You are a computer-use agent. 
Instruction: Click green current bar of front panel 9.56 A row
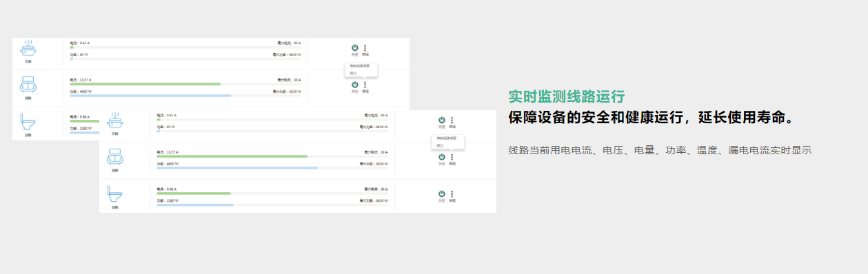point(194,193)
